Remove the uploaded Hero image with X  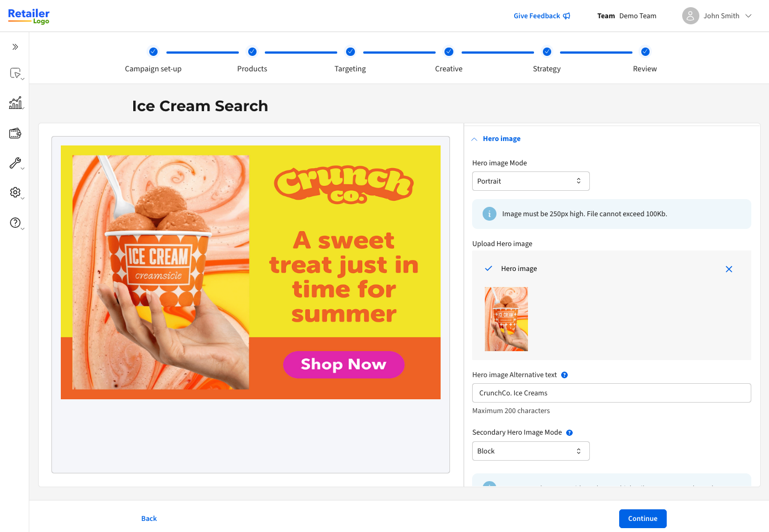(x=729, y=269)
